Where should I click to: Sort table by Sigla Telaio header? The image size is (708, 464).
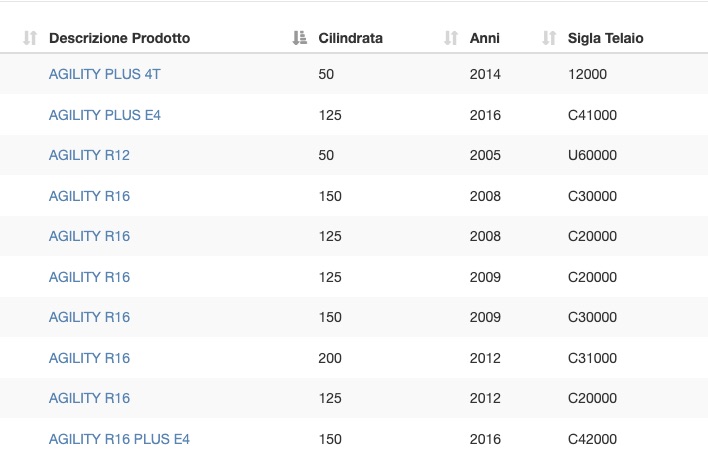(606, 38)
